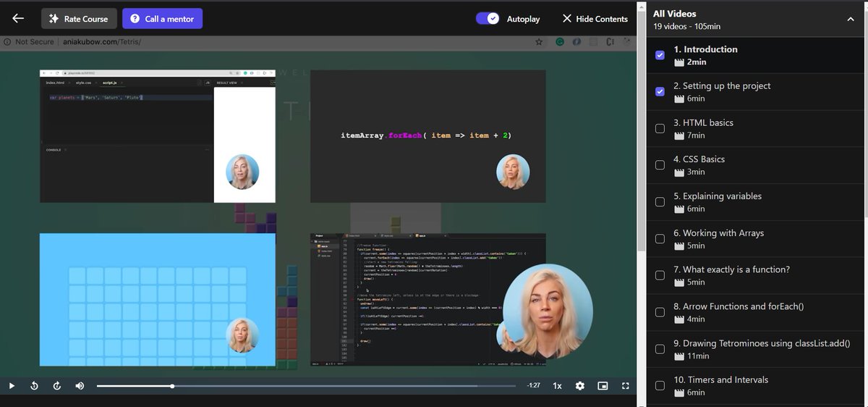The height and width of the screenshot is (407, 868).
Task: Click the aniakubow.com/Tetris/ address bar
Action: coord(101,42)
